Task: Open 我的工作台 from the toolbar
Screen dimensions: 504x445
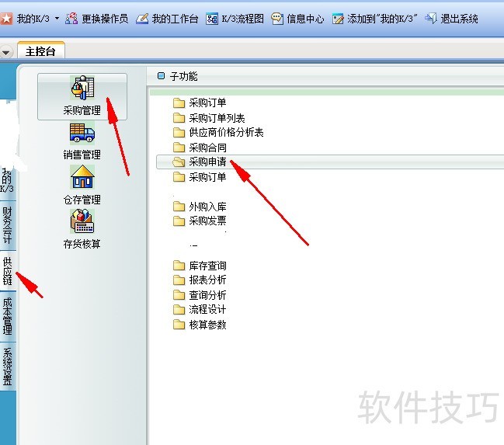Action: pyautogui.click(x=167, y=19)
